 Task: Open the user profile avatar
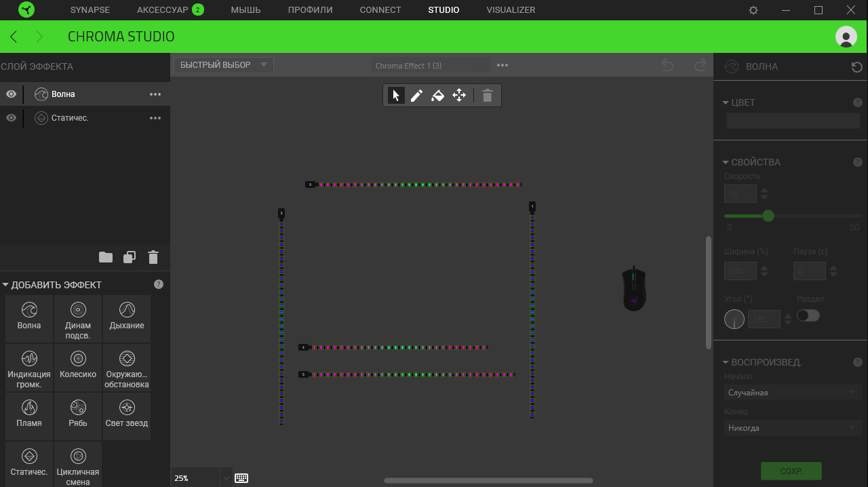846,37
